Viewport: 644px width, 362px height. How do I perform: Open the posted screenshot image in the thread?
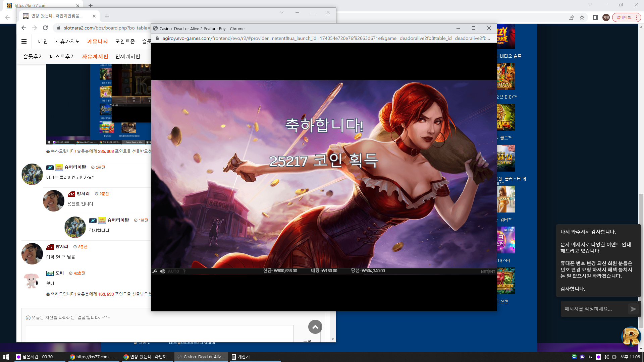pyautogui.click(x=99, y=104)
